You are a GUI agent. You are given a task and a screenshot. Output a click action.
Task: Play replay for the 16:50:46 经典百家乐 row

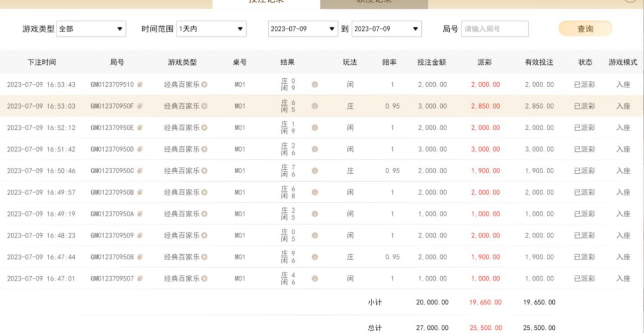coord(204,171)
